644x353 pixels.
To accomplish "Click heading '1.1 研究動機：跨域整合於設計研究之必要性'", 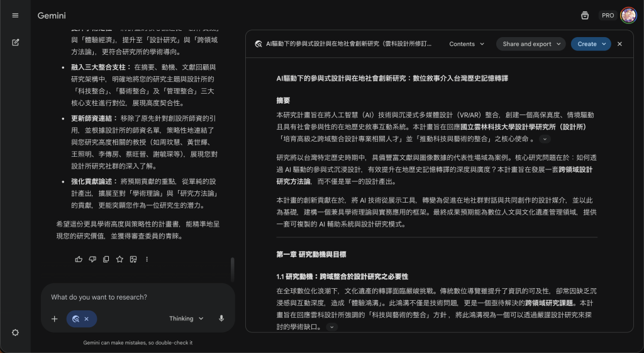I will coord(343,277).
